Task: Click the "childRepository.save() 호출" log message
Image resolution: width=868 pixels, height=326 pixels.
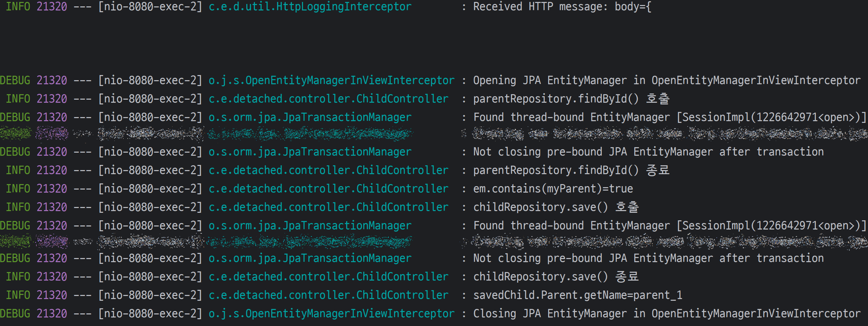Action: point(556,207)
